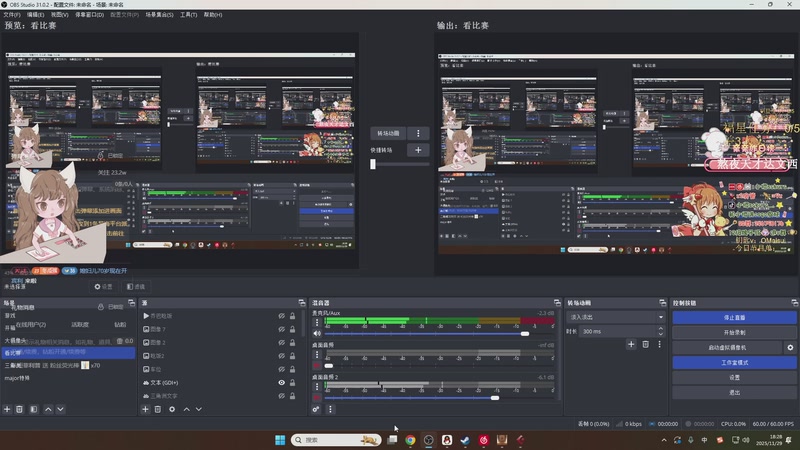
Task: Delete selected scene using the Scenes trash icon
Action: point(19,409)
